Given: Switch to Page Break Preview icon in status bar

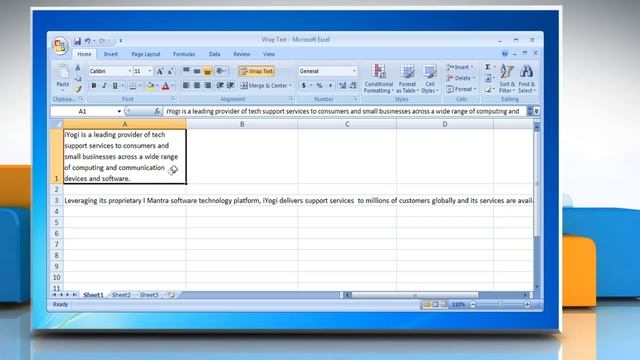Looking at the screenshot, I should [444, 304].
